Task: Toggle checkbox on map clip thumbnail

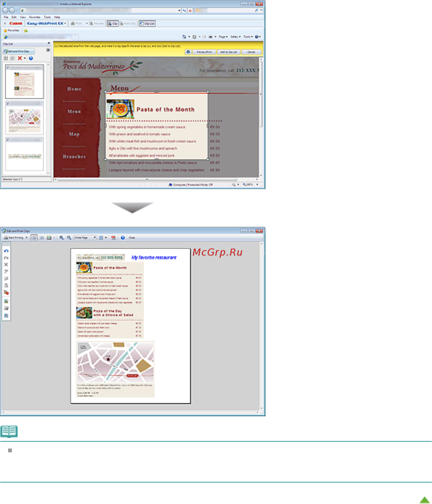Action: 8,103
